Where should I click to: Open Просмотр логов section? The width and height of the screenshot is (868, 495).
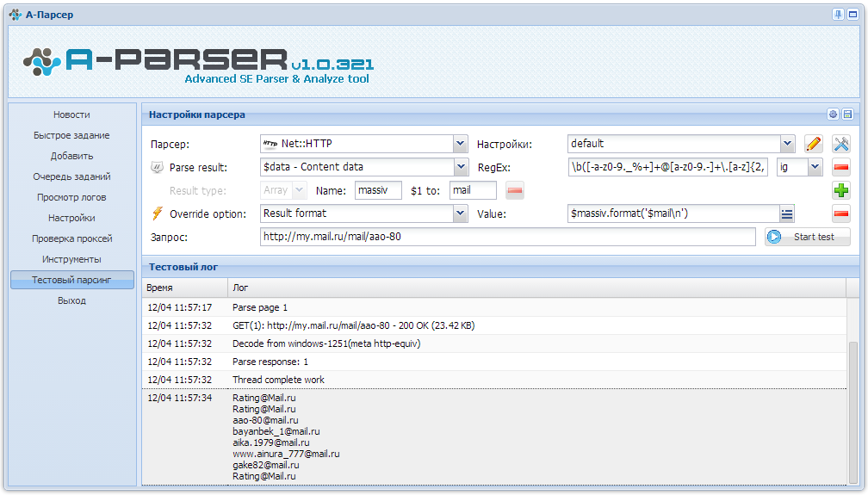71,197
